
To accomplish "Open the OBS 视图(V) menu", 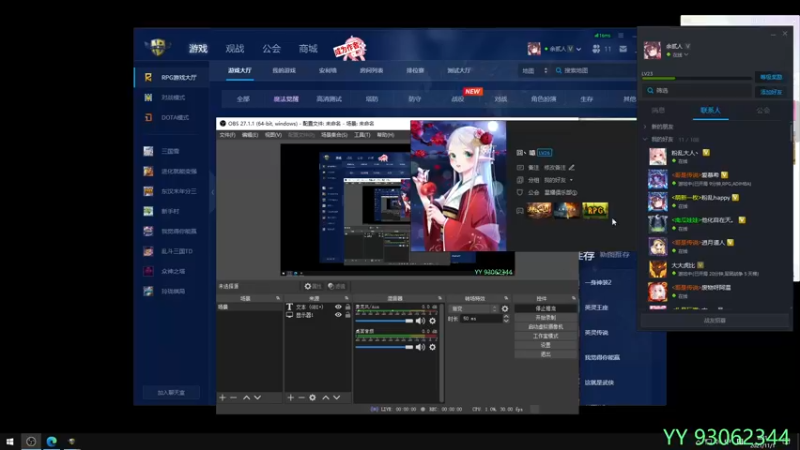I will pyautogui.click(x=273, y=135).
